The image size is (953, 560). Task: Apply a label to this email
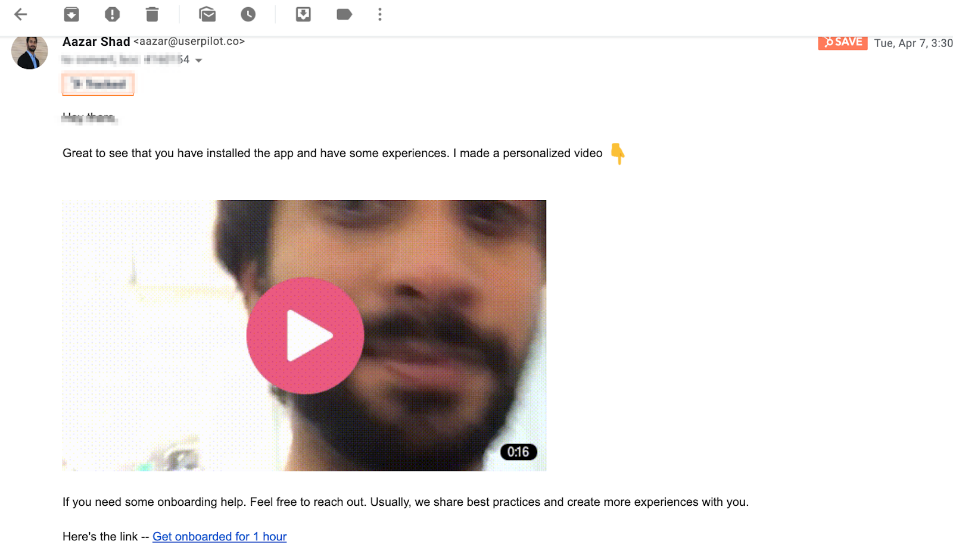tap(344, 14)
